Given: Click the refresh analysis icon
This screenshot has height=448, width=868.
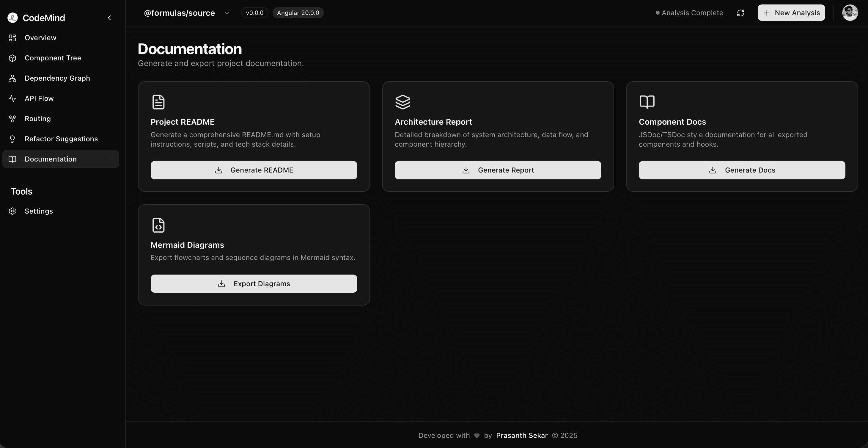Looking at the screenshot, I should click(x=740, y=13).
